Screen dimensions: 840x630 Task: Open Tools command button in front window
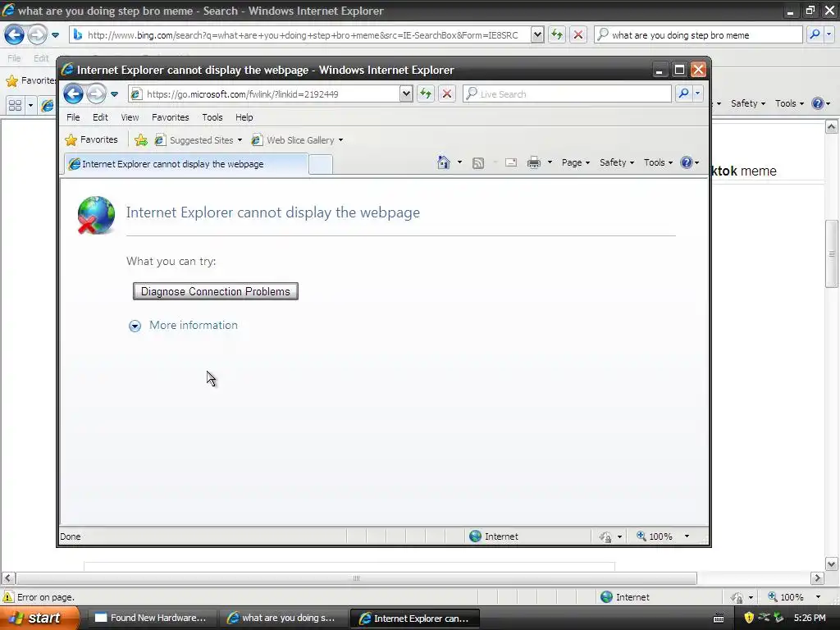pos(658,162)
